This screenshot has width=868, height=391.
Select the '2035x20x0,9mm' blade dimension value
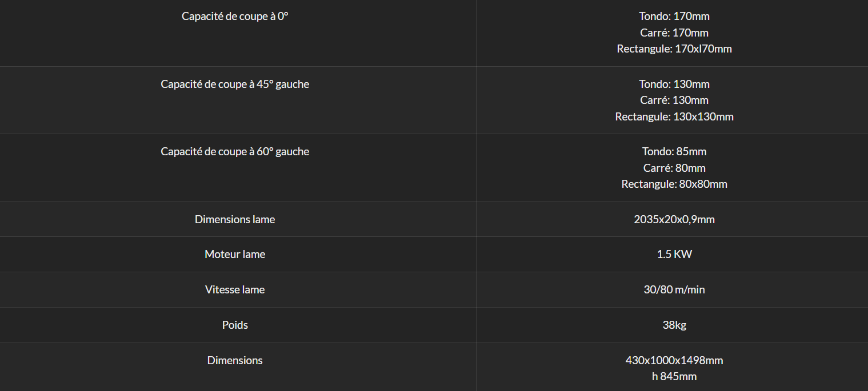(x=674, y=219)
